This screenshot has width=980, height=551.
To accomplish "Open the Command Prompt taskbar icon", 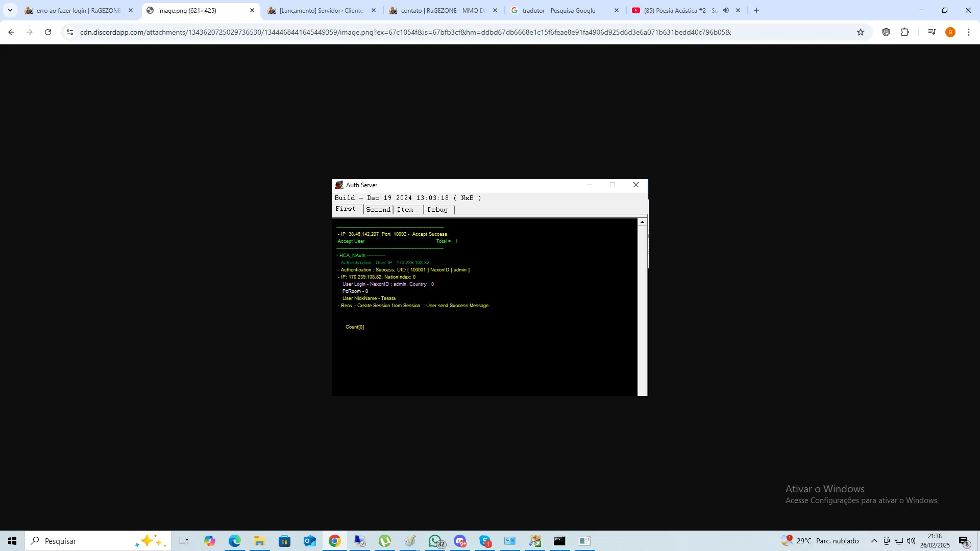I will click(x=560, y=541).
